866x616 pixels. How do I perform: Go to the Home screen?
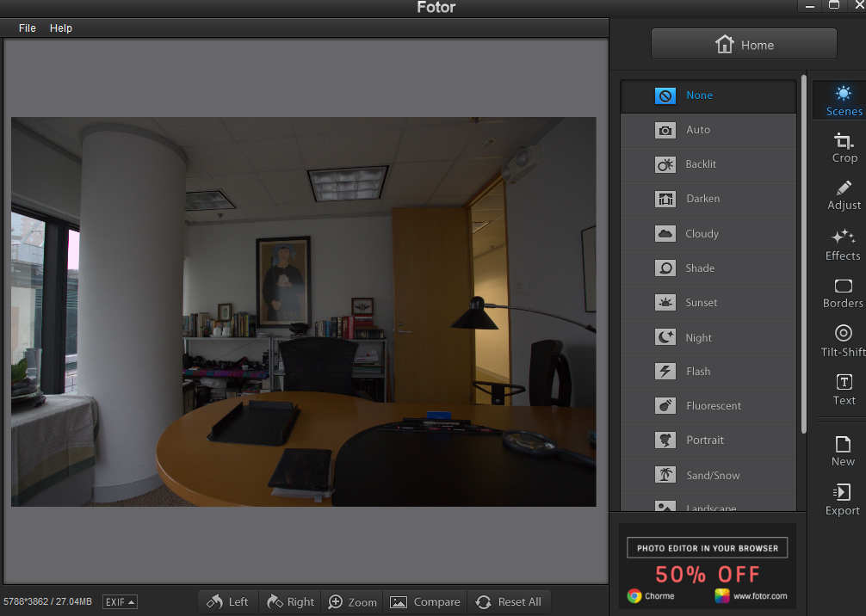(x=744, y=44)
